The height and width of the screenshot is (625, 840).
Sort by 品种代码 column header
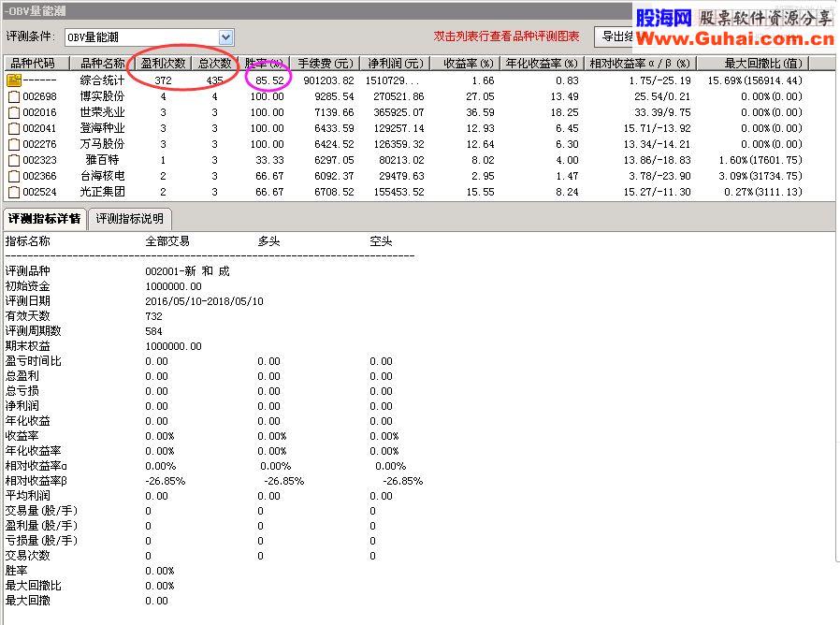coord(36,64)
